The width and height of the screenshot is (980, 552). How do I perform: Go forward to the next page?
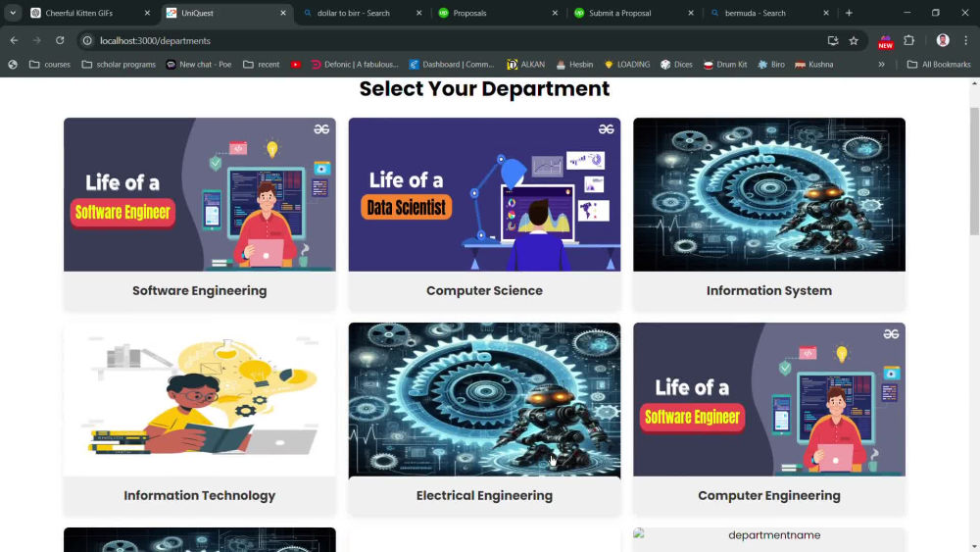point(37,40)
